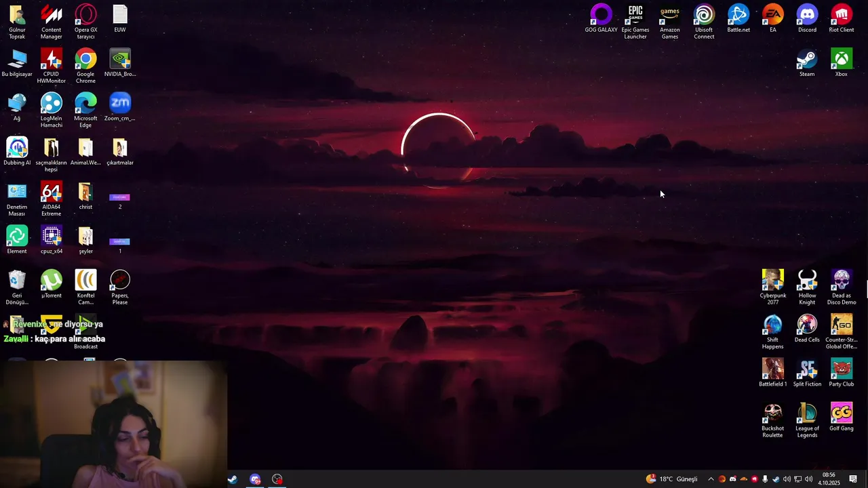Open Riot Client shortcut
This screenshot has height=488, width=868.
point(842,18)
